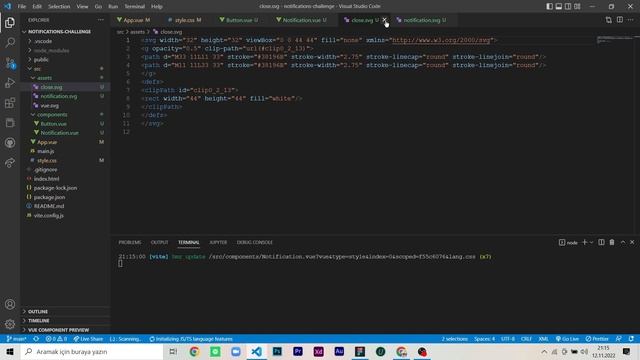Open Source Control view in activity bar

click(10, 62)
